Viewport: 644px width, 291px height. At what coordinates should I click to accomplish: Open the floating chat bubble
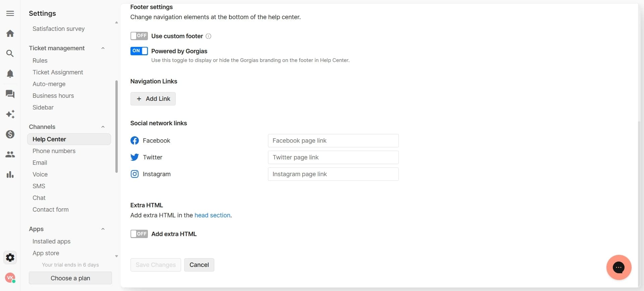[619, 268]
